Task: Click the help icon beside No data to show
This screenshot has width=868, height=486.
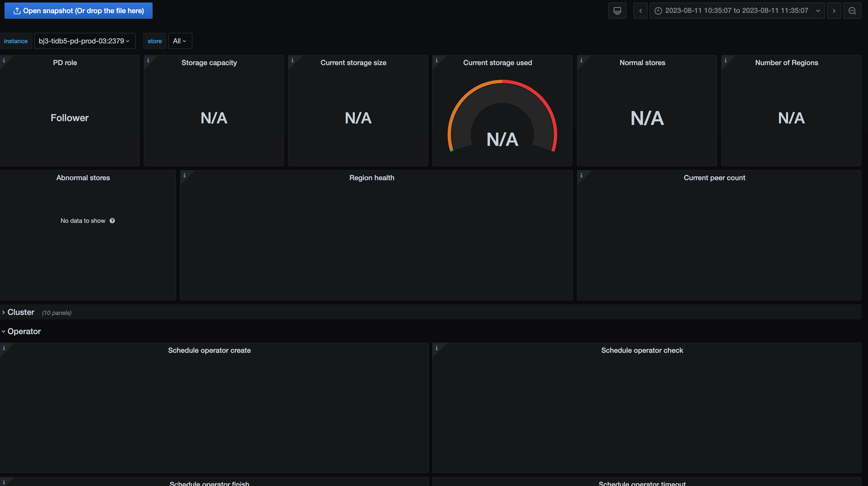Action: [112, 221]
